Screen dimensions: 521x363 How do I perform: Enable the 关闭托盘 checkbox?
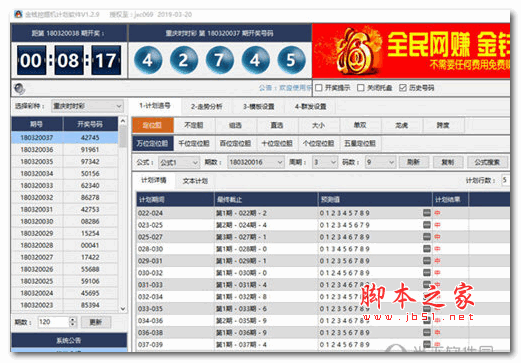coord(361,88)
